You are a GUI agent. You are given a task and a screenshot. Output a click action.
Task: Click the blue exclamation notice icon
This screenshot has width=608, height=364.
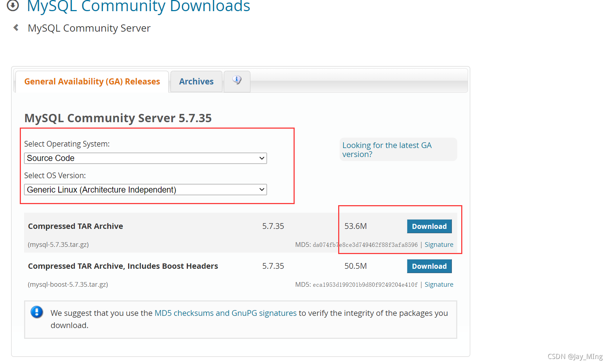pyautogui.click(x=37, y=312)
